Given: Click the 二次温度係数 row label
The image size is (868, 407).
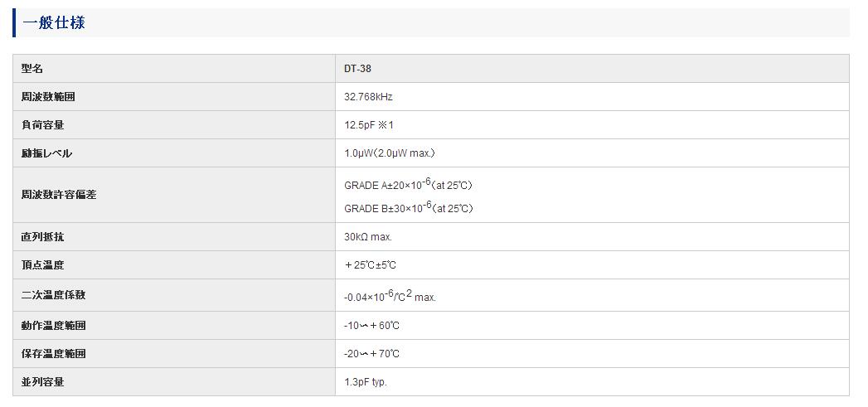Looking at the screenshot, I should pos(53,295).
